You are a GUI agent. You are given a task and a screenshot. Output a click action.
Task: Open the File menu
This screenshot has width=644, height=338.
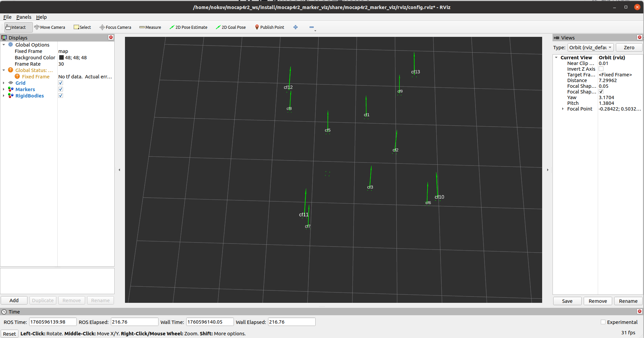[7, 17]
